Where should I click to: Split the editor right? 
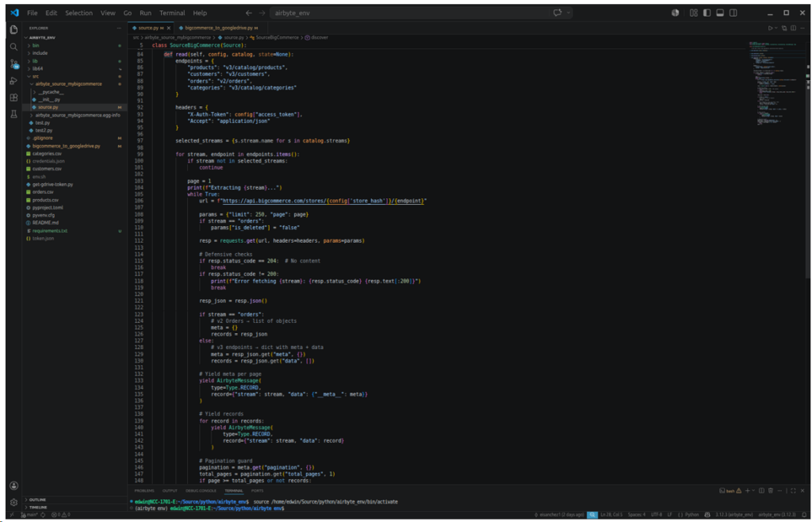point(793,28)
